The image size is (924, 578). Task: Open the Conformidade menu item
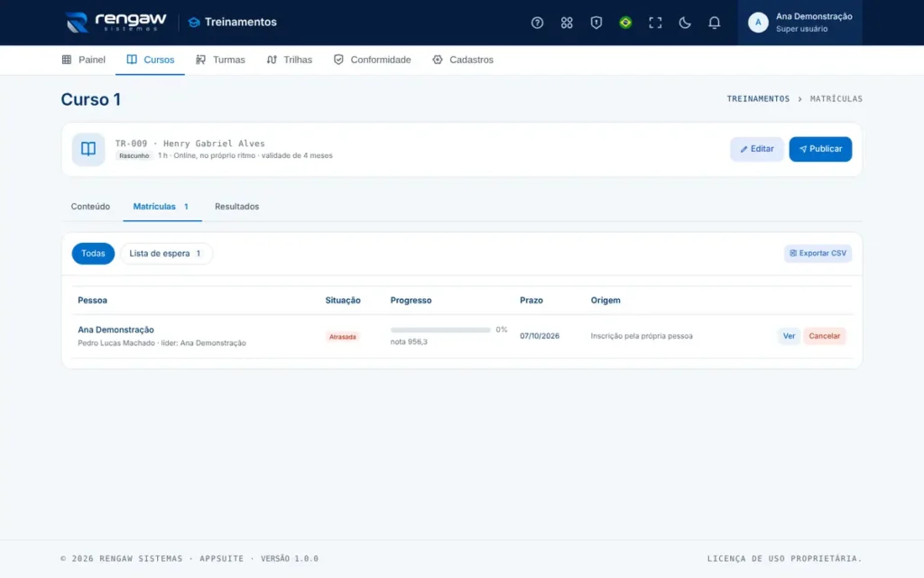pos(373,60)
